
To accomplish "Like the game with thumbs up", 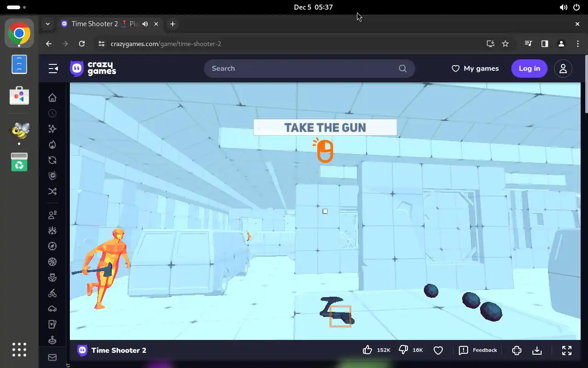I will pyautogui.click(x=367, y=350).
